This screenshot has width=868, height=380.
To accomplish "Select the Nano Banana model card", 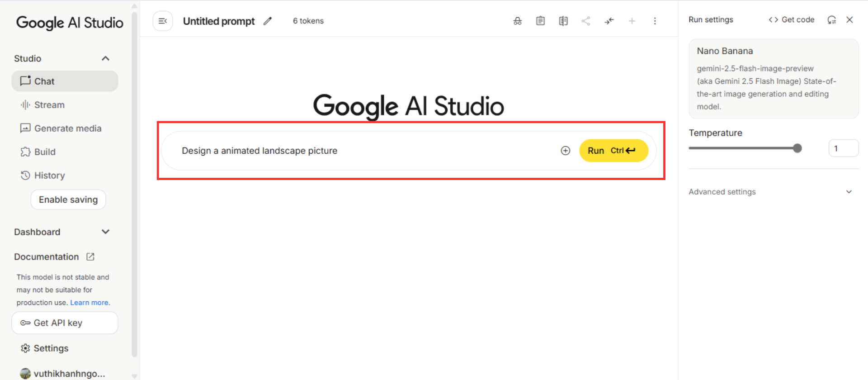I will (773, 79).
